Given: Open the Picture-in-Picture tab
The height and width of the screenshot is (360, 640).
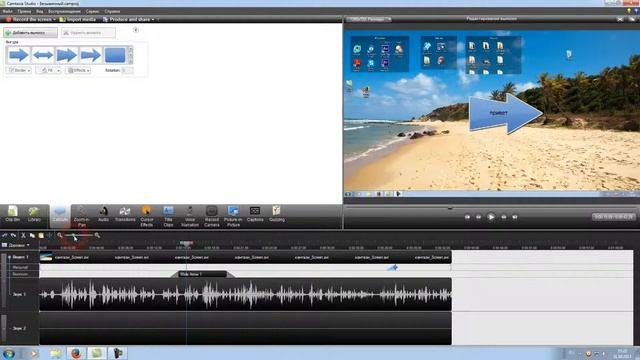Looking at the screenshot, I should 233,216.
